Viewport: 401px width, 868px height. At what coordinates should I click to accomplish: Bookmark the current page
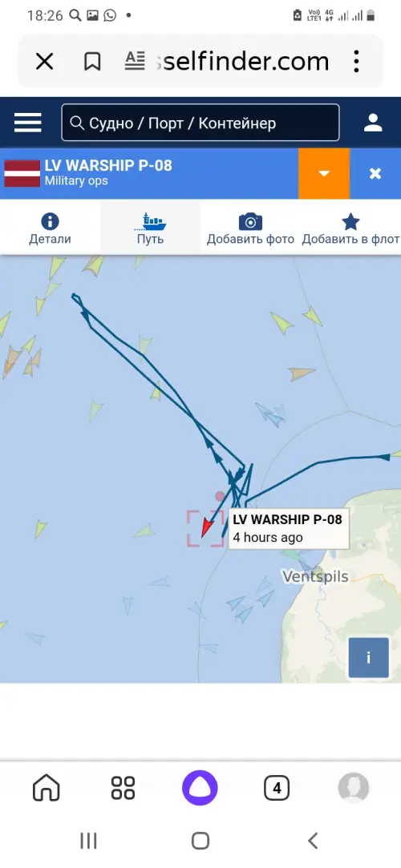(92, 62)
